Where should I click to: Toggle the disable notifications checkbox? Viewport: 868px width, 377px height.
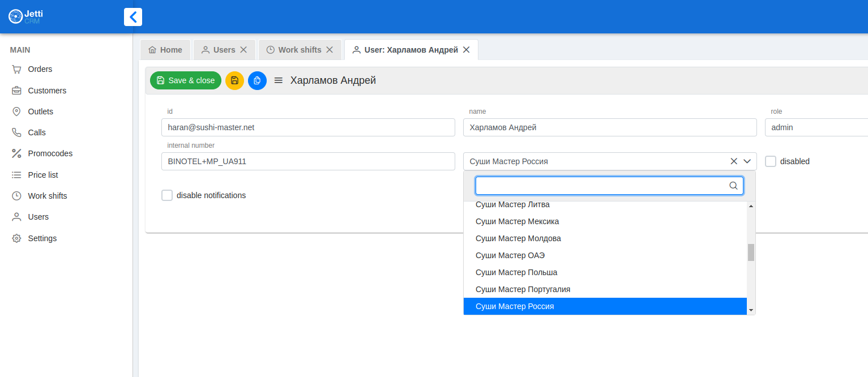pyautogui.click(x=167, y=195)
